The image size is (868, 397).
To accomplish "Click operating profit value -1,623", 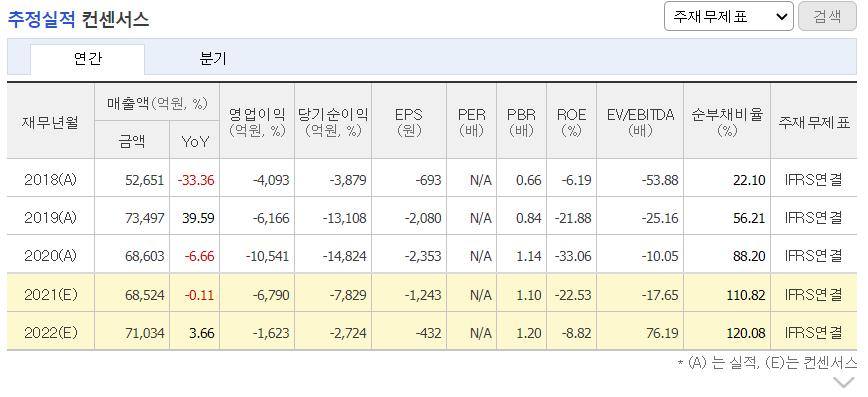I will pos(271,333).
